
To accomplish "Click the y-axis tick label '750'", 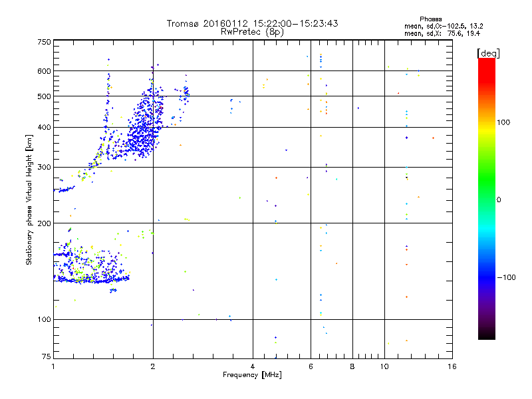I will tap(44, 42).
